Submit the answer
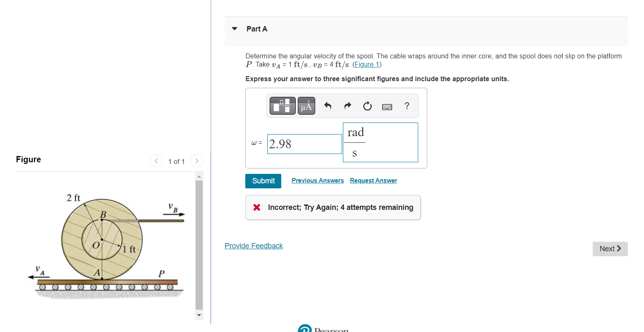The height and width of the screenshot is (332, 644). pos(263,181)
